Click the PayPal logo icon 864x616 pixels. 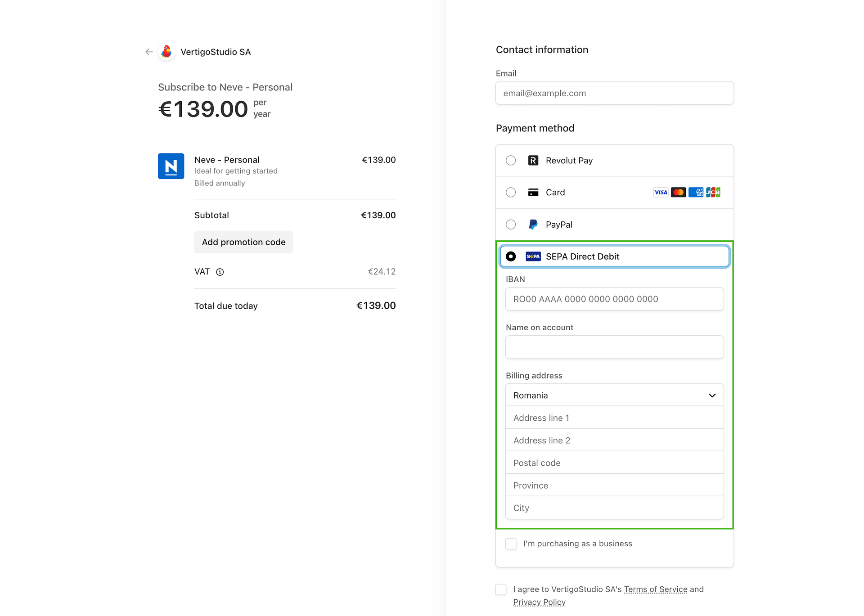pos(533,225)
